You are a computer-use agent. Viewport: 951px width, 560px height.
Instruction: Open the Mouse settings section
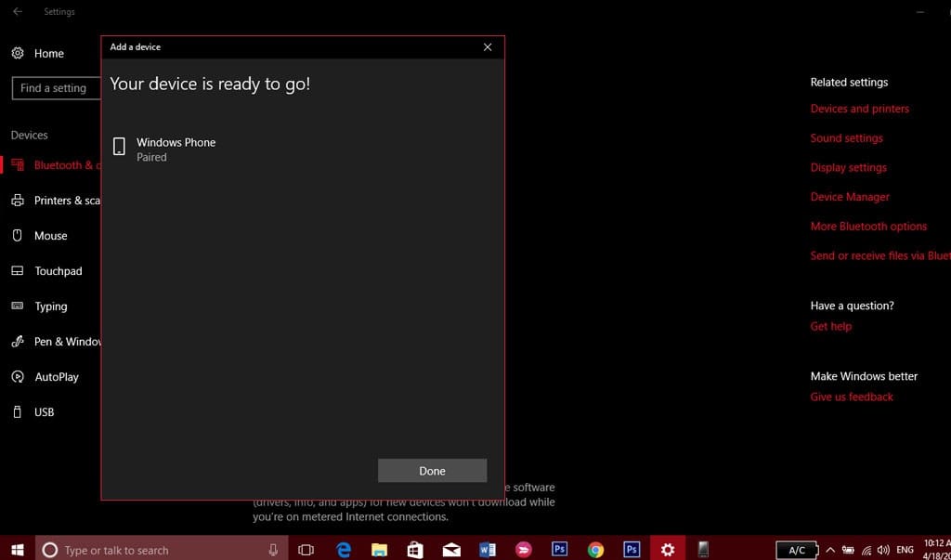pyautogui.click(x=50, y=236)
